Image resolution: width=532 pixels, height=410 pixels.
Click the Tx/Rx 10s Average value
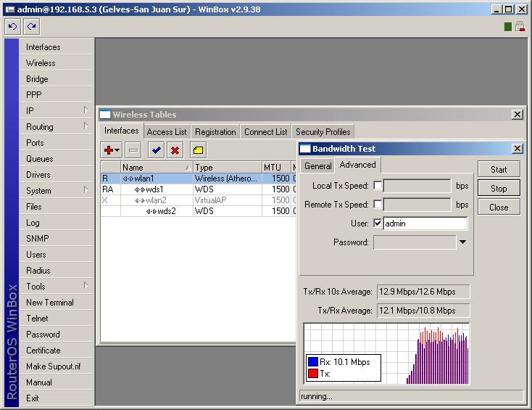[x=423, y=292]
